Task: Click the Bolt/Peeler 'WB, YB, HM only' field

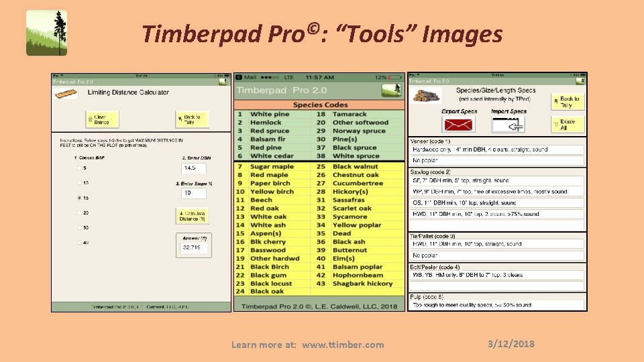Action: (x=496, y=275)
